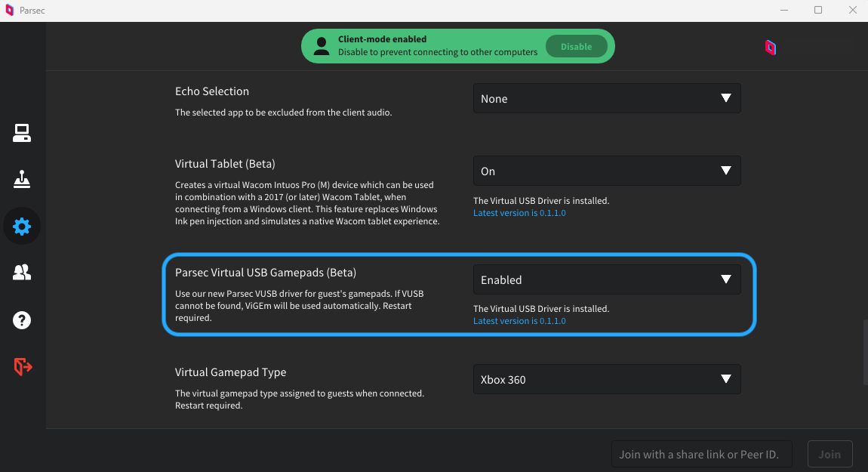Expand the Echo Selection dropdown showing None
The image size is (868, 472).
[x=607, y=99]
